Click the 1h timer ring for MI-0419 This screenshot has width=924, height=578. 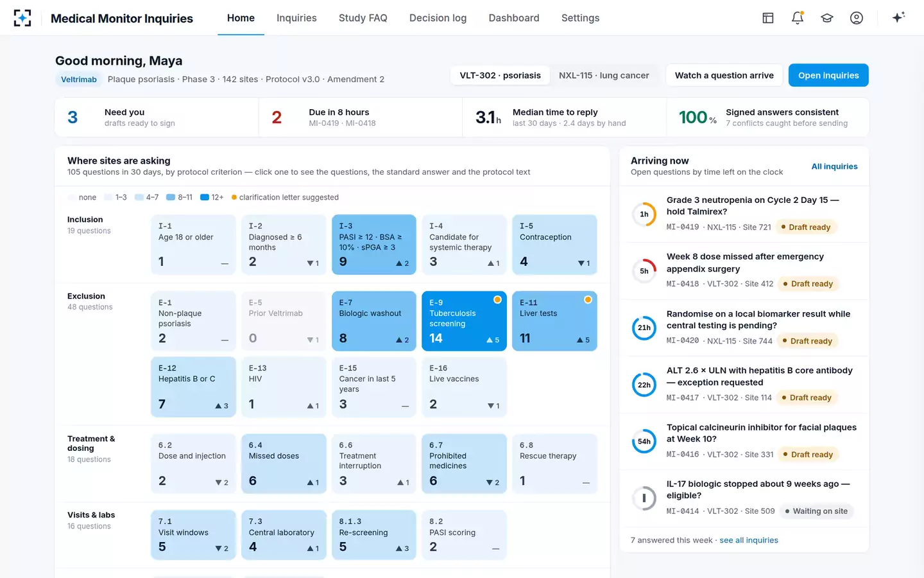(x=644, y=215)
